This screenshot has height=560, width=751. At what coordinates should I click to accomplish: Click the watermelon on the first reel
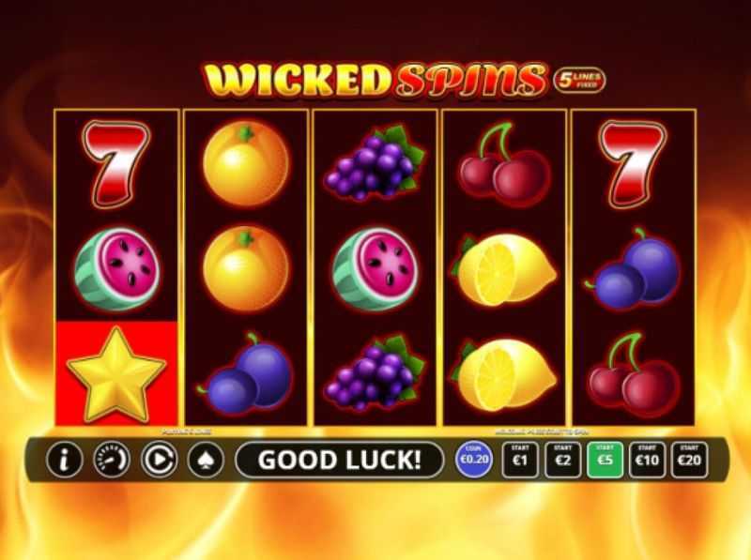tap(116, 269)
